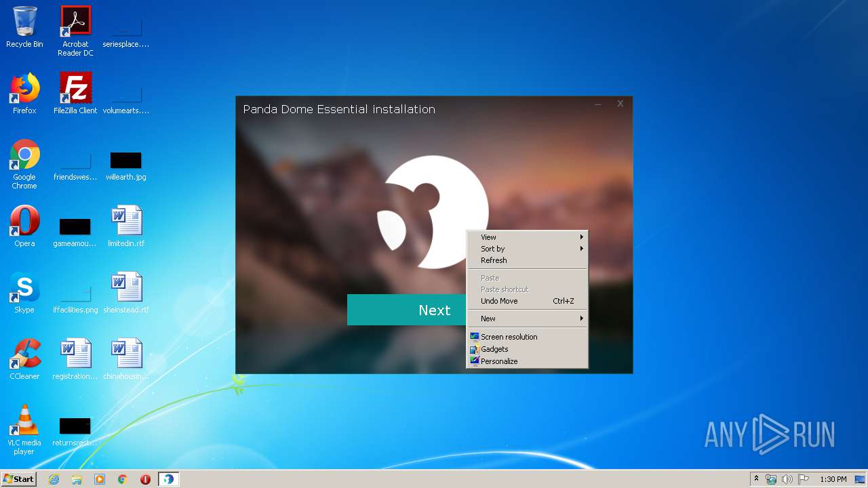Image resolution: width=868 pixels, height=488 pixels.
Task: Choose Refresh in the context menu
Action: tap(527, 260)
